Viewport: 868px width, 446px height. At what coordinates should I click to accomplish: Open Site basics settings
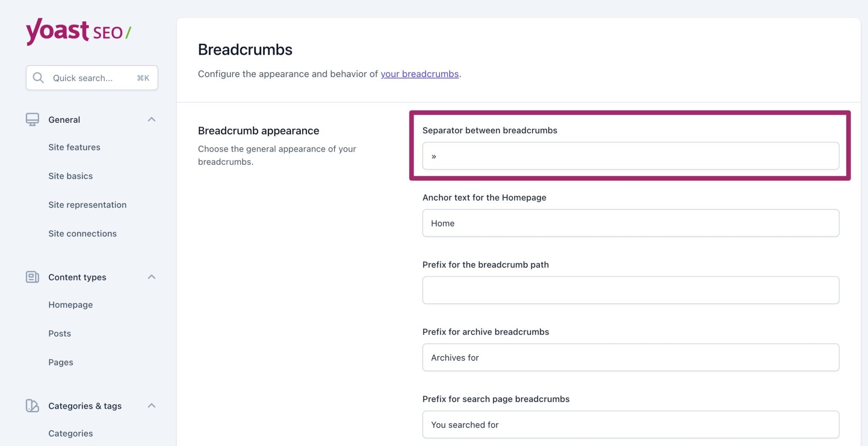pyautogui.click(x=70, y=176)
